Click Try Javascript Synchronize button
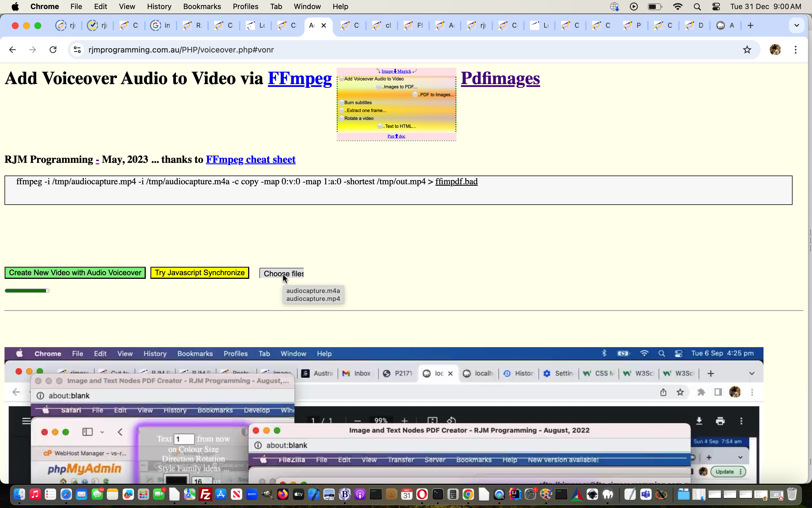The width and height of the screenshot is (812, 508). point(200,273)
